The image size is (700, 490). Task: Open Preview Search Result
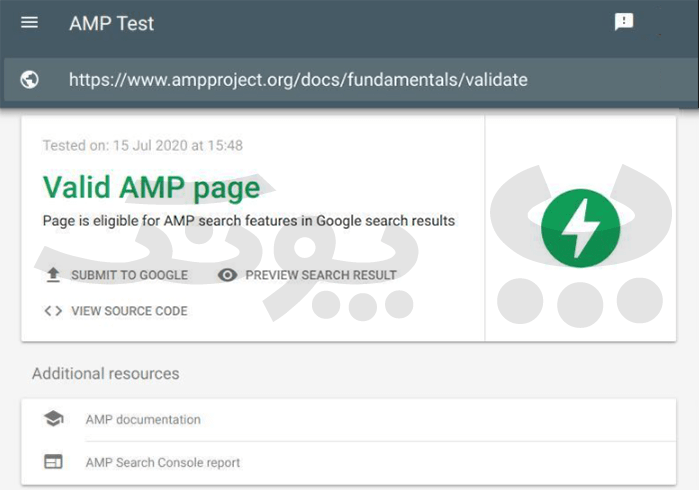pos(321,275)
